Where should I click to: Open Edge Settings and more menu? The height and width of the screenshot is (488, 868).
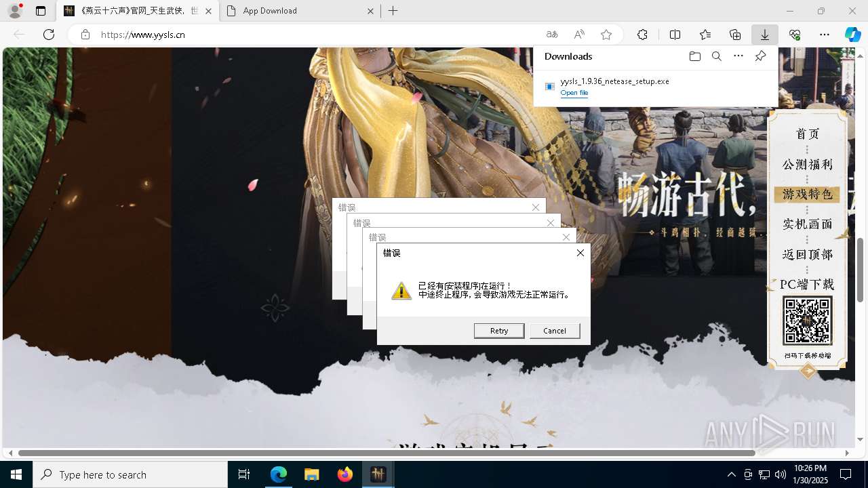pyautogui.click(x=825, y=35)
